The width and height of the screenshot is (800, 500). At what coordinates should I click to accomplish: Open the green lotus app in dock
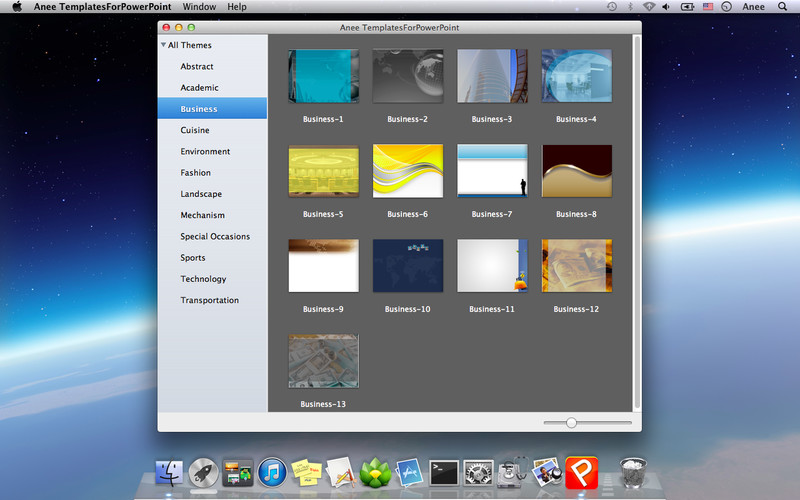(x=375, y=472)
